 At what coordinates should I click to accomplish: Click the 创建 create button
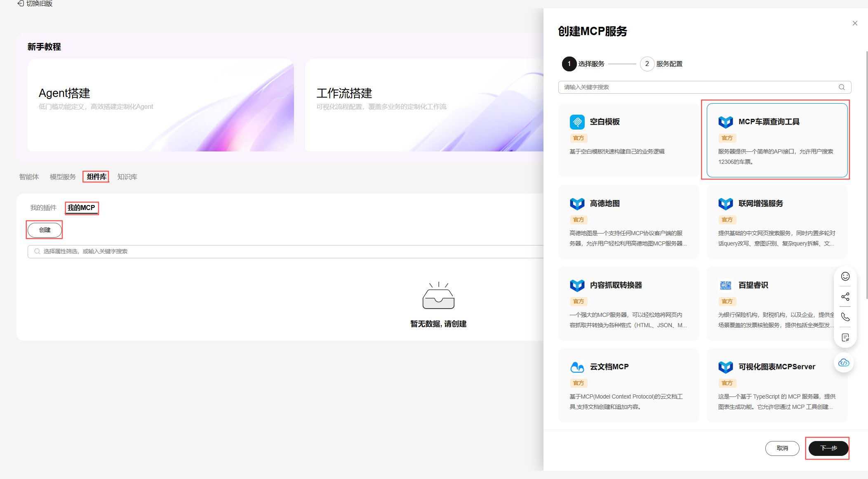click(x=45, y=230)
